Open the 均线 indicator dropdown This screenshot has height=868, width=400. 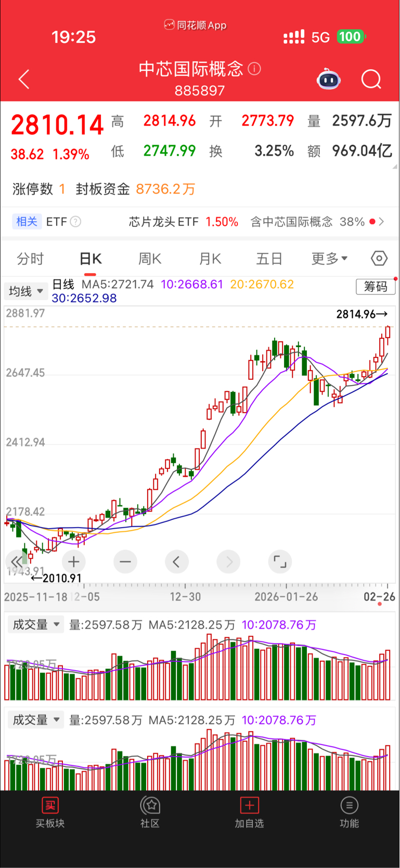[x=26, y=291]
